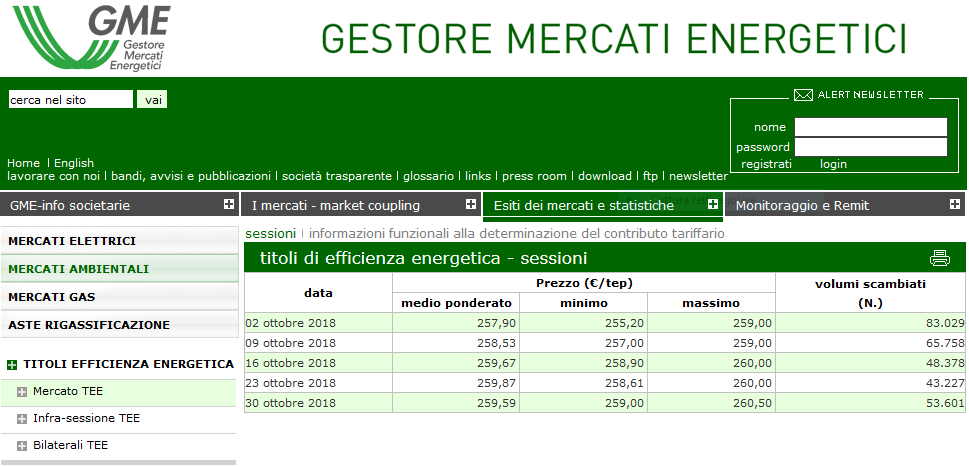Click medio ponderato column header
This screenshot has width=969, height=467.
point(456,303)
